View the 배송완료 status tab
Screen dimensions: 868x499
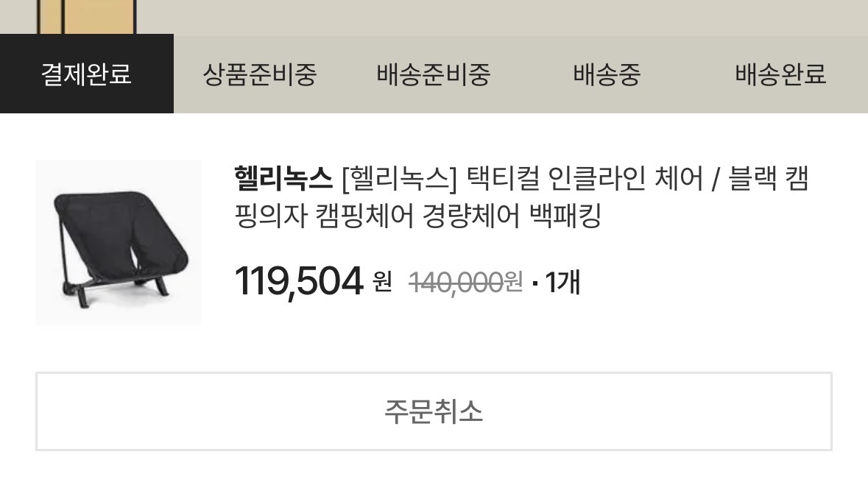tap(781, 74)
